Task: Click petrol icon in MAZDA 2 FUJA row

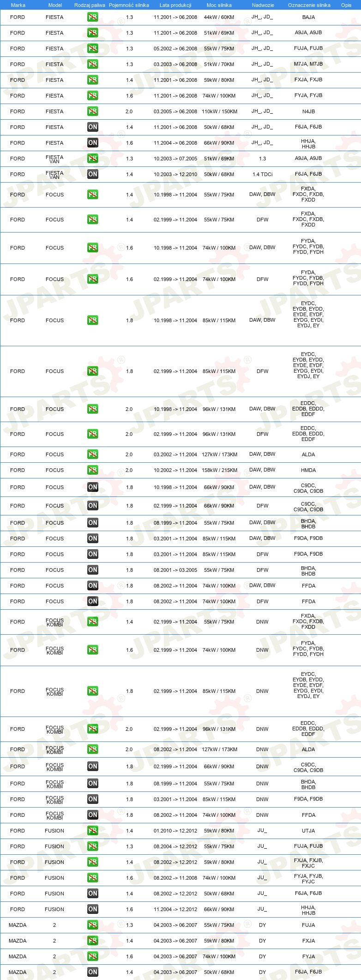Action: pos(92,925)
